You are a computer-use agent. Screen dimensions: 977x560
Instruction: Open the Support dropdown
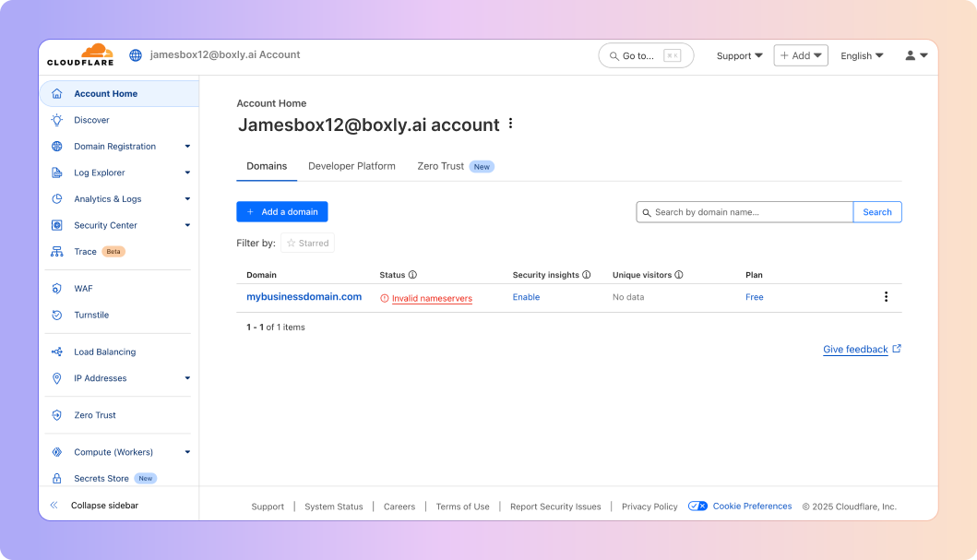pos(740,55)
